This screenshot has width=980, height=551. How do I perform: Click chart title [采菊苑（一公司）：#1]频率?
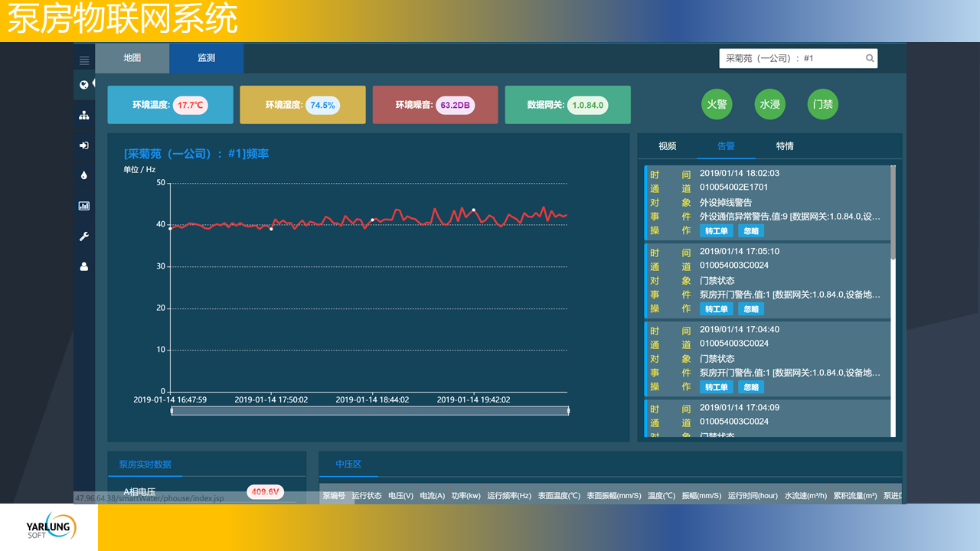tap(196, 154)
